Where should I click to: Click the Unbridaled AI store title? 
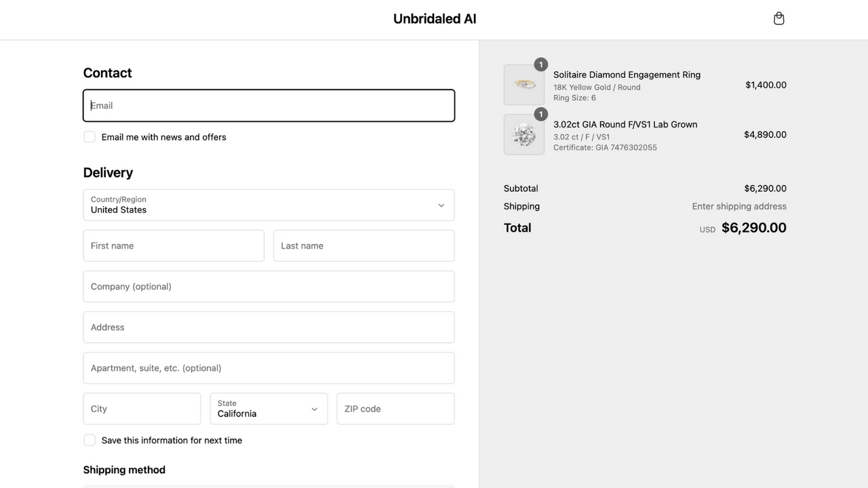(435, 19)
